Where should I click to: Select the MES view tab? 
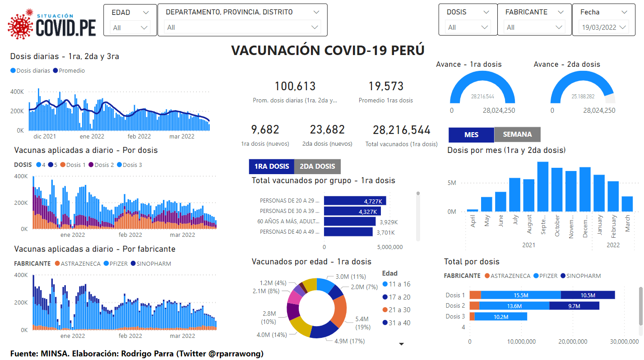(471, 134)
